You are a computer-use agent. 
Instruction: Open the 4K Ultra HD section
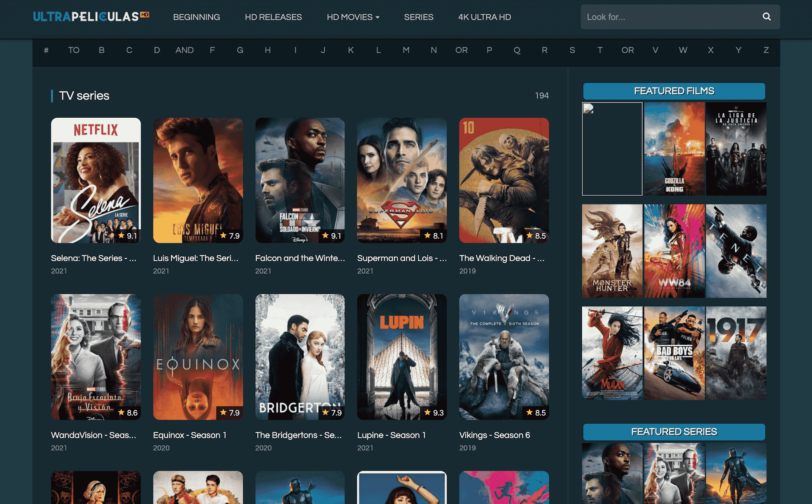click(x=485, y=17)
